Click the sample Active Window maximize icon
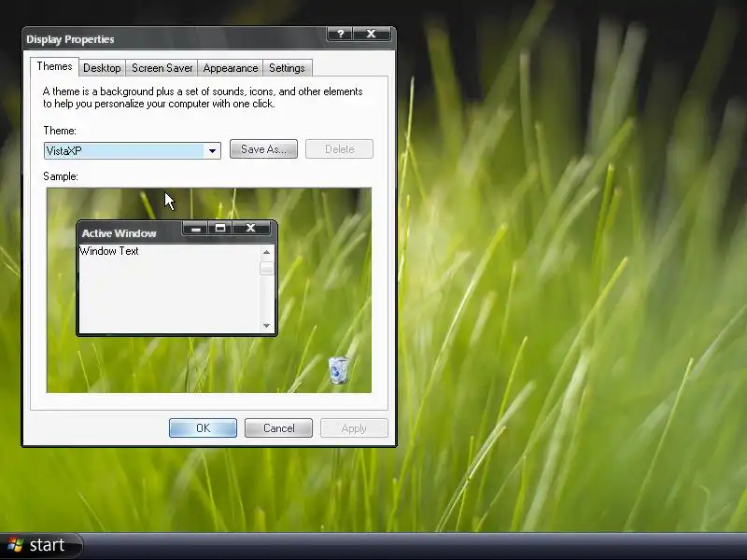The width and height of the screenshot is (747, 560). coord(220,229)
